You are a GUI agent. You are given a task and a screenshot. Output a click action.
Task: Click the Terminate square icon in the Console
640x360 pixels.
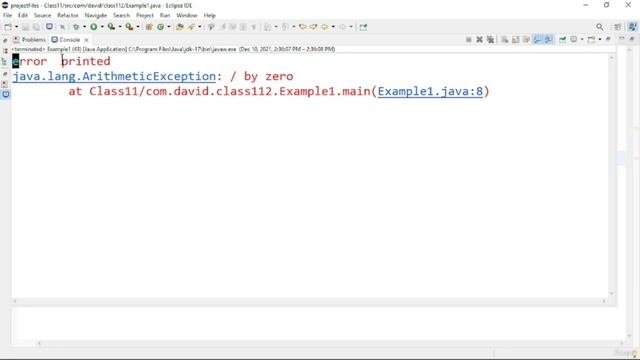coord(469,40)
